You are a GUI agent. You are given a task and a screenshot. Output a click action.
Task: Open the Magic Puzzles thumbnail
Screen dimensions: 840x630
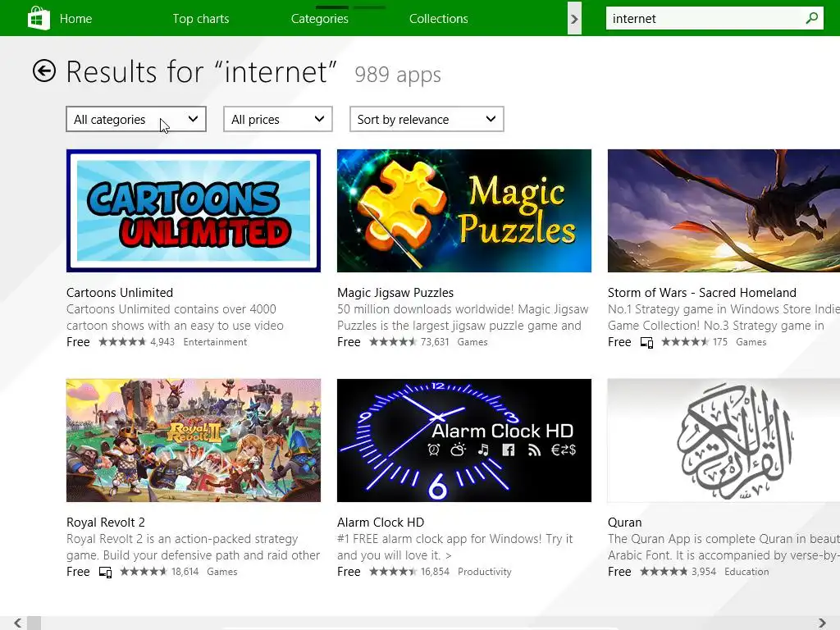pyautogui.click(x=464, y=211)
